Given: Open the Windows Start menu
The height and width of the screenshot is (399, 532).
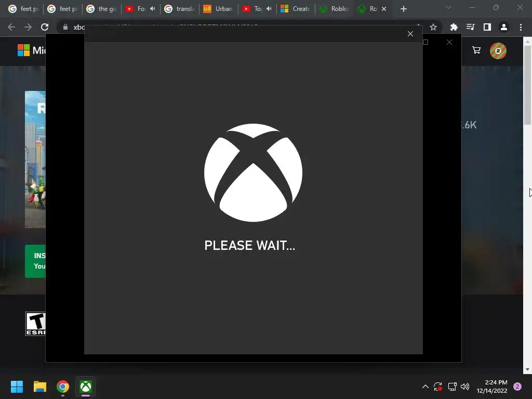Looking at the screenshot, I should (x=17, y=387).
